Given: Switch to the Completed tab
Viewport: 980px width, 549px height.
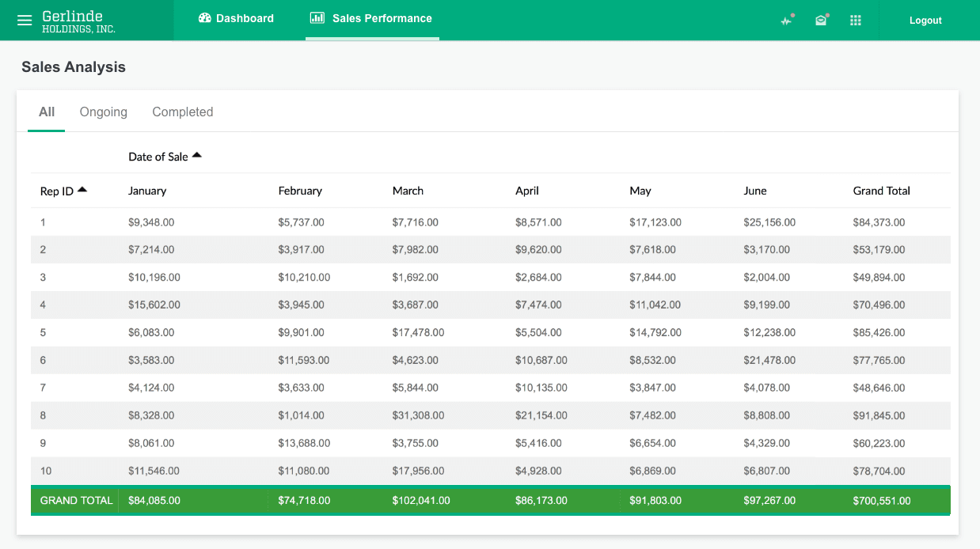Looking at the screenshot, I should pos(183,112).
